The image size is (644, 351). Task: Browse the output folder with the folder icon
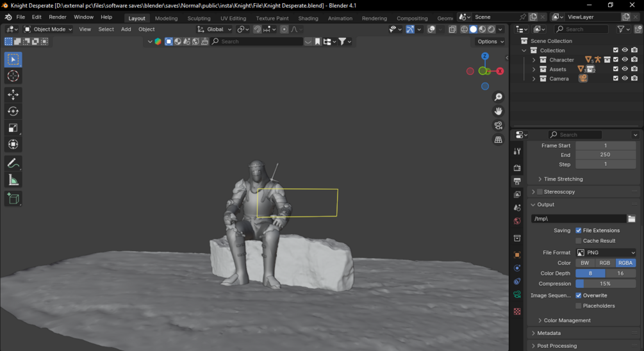(632, 219)
